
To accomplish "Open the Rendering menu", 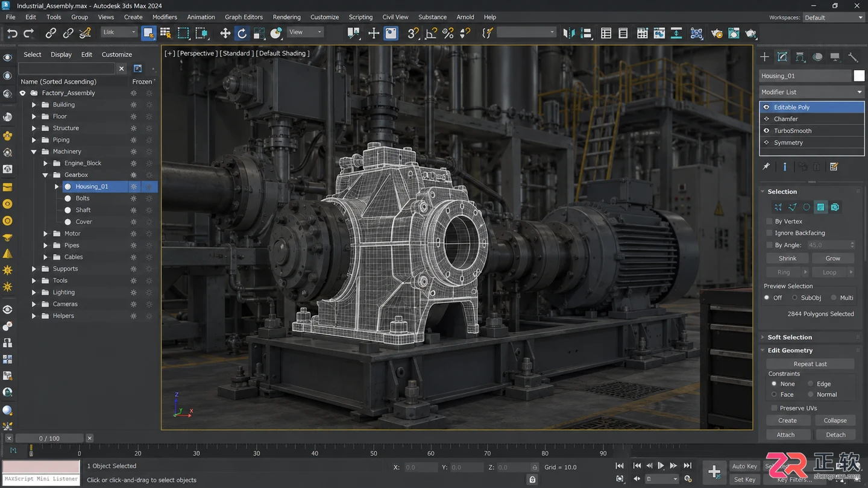I will point(287,17).
